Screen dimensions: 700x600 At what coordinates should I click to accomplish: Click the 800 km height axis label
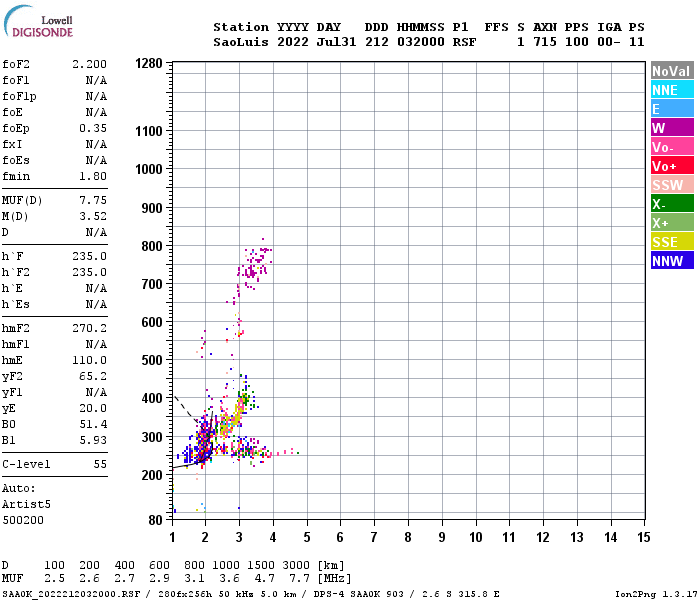(x=152, y=246)
